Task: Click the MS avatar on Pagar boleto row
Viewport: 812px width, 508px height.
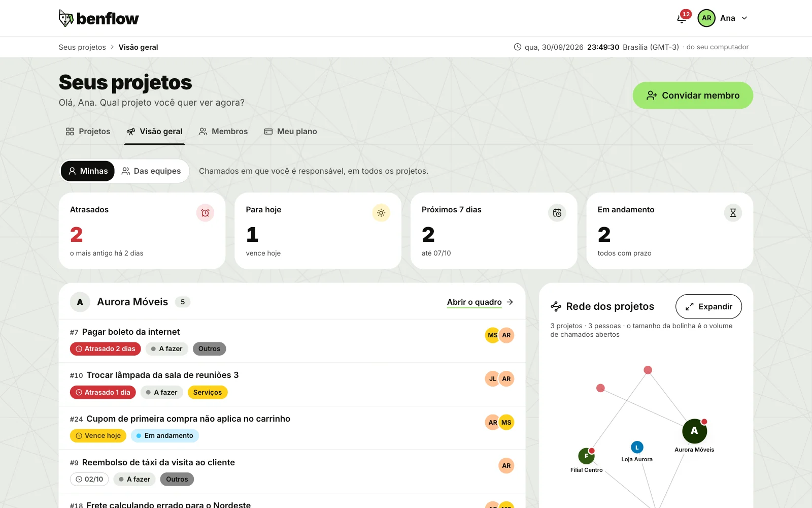Action: coord(492,335)
